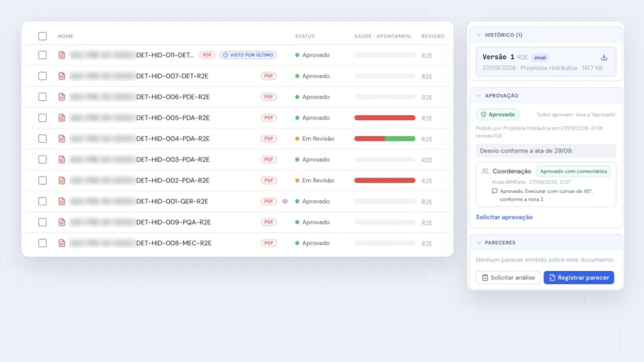
Task: Click the Aprovado com comentários tag
Action: tap(574, 171)
